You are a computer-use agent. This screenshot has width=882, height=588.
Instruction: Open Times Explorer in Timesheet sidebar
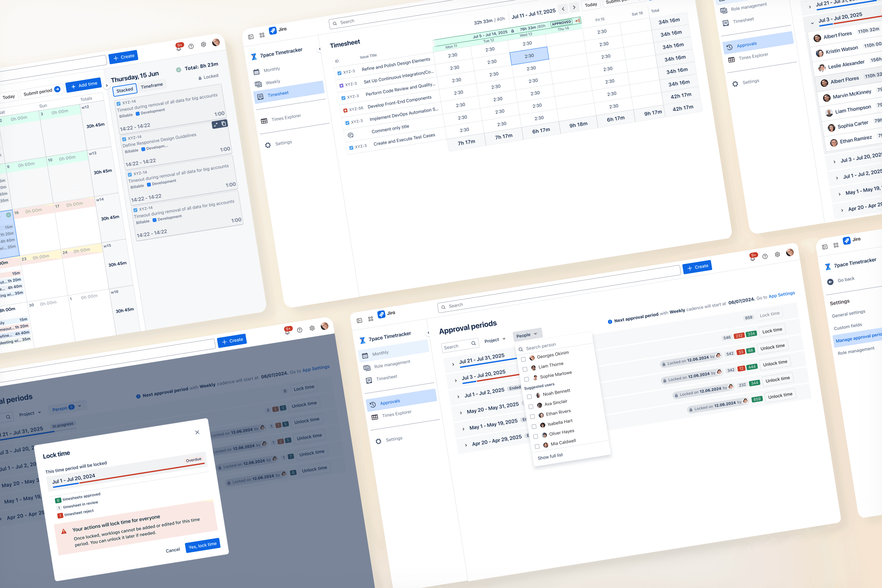(286, 118)
